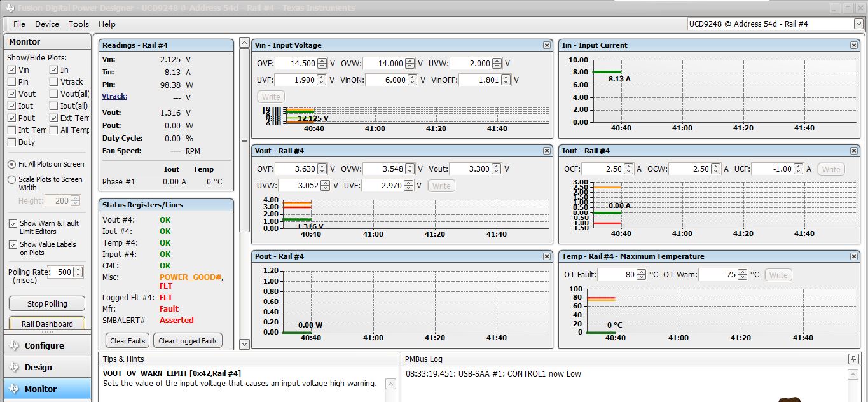868x402 pixels.
Task: Adjust the VinON stepper arrows
Action: pyautogui.click(x=413, y=80)
